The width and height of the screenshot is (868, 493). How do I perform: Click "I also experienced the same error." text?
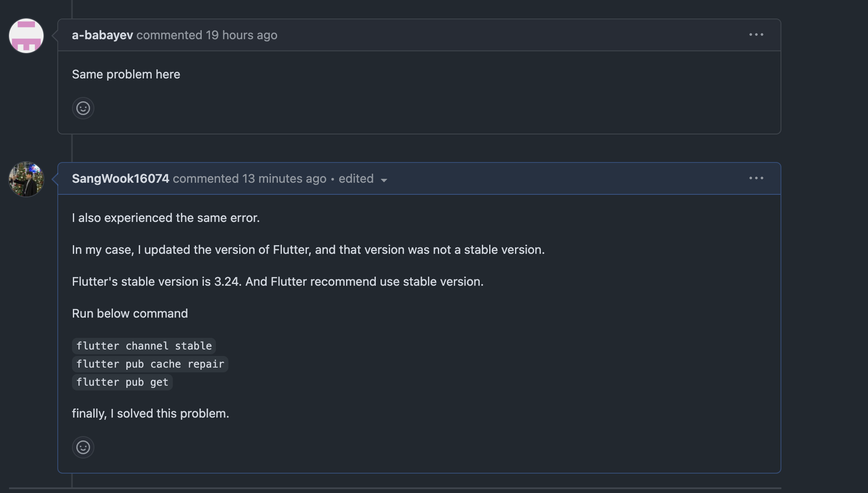(165, 218)
